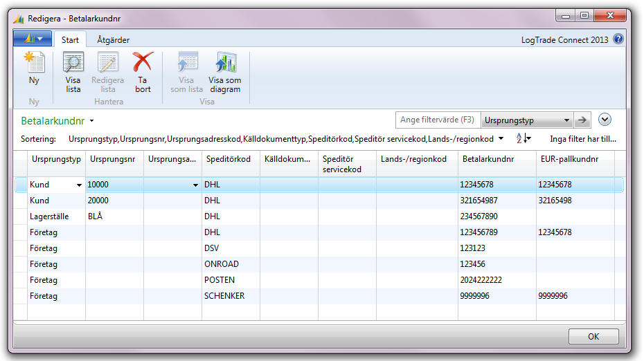Screen dimensions: 644x361
Task: Delete entry with the Ta bort icon
Action: pyautogui.click(x=143, y=62)
